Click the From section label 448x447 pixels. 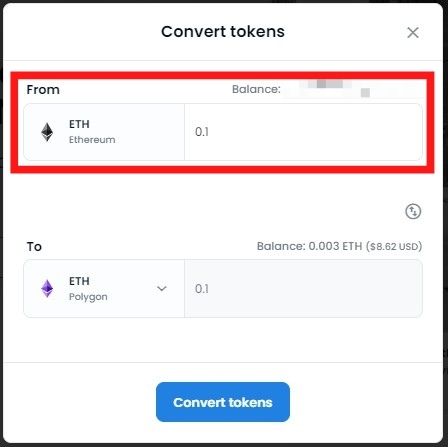(x=43, y=90)
